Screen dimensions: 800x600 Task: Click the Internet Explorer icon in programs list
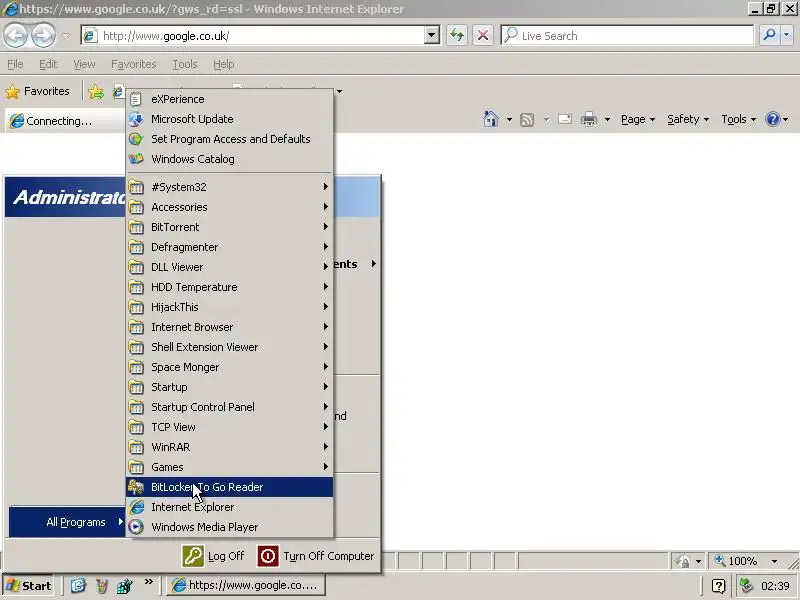click(136, 507)
